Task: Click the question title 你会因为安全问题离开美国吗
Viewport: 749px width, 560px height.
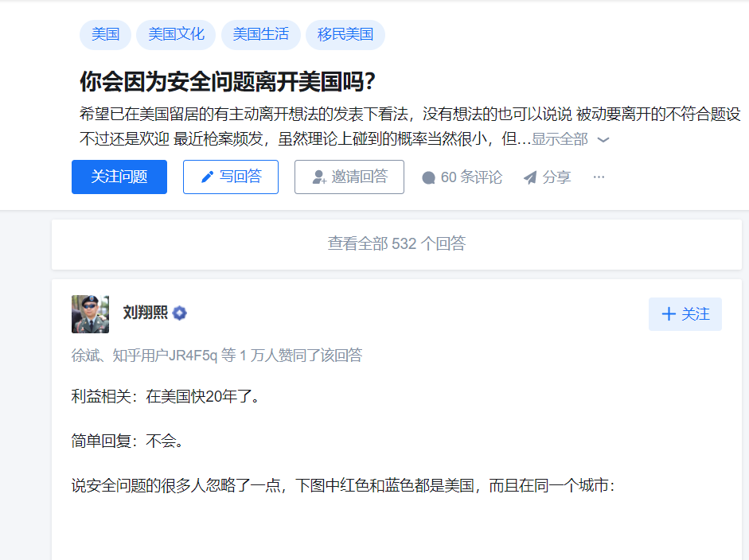Action: click(228, 82)
